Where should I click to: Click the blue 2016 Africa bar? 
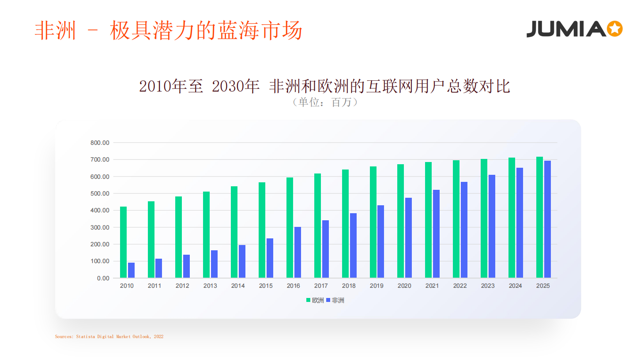(x=298, y=252)
